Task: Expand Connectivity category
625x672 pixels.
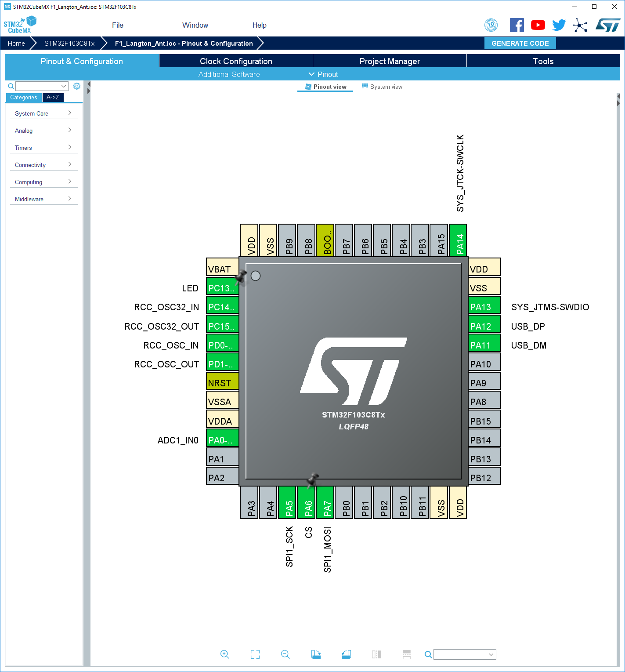Action: 43,165
